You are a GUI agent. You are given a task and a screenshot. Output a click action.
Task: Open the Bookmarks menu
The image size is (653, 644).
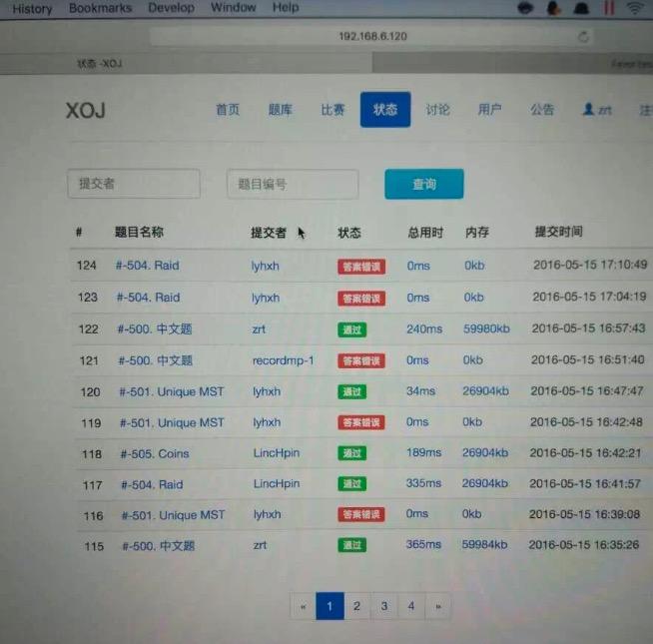pos(100,8)
